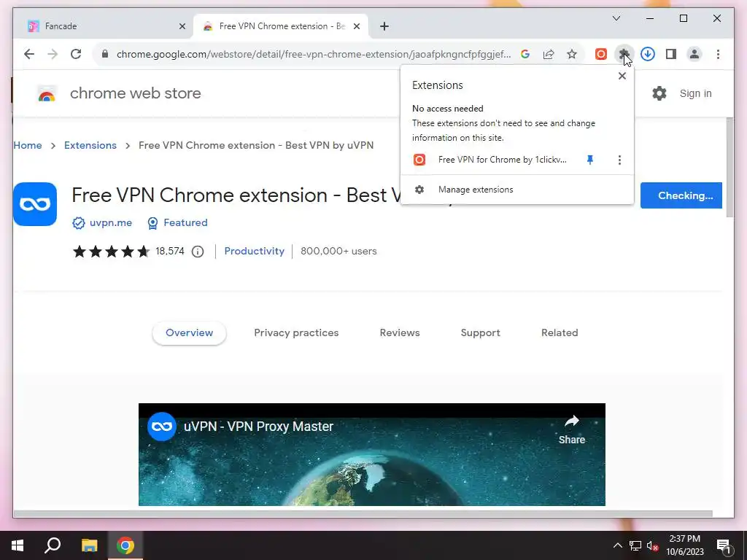The height and width of the screenshot is (560, 747).
Task: Share this page using the share icon
Action: pos(549,54)
